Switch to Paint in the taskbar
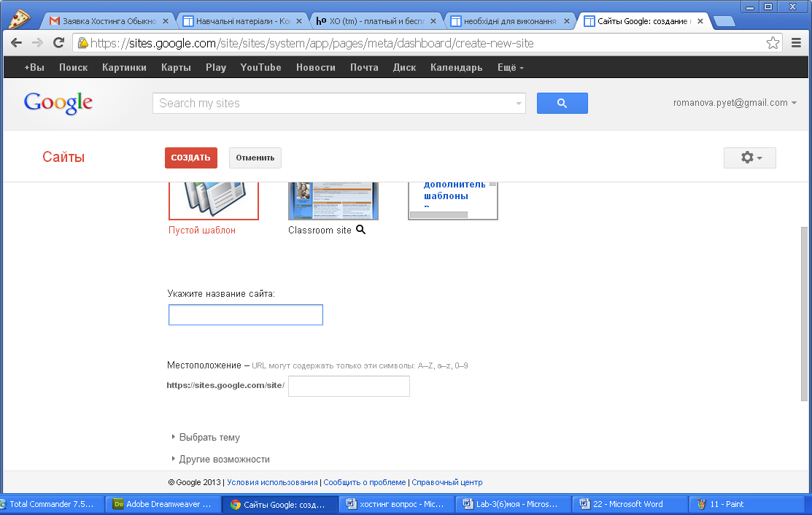This screenshot has height=515, width=812. pyautogui.click(x=726, y=504)
